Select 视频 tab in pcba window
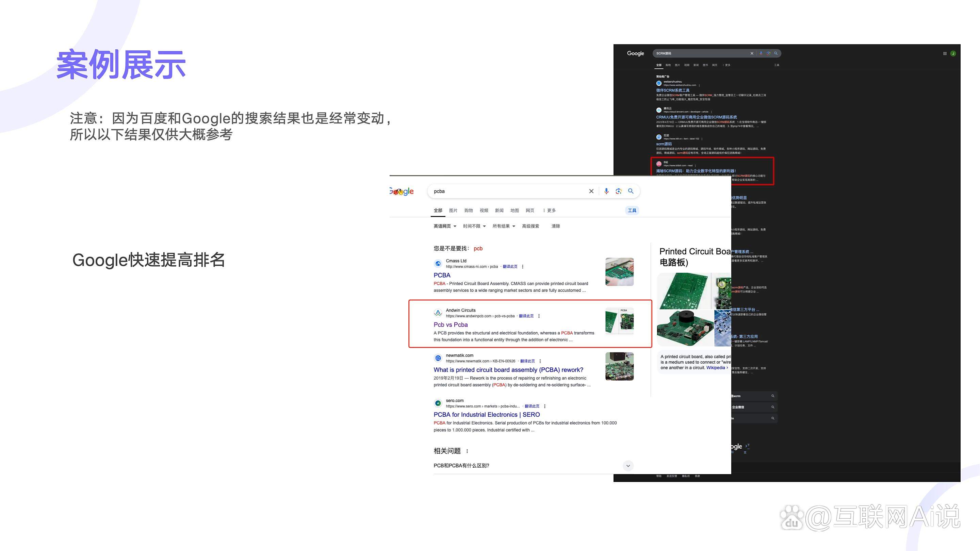 tap(484, 211)
